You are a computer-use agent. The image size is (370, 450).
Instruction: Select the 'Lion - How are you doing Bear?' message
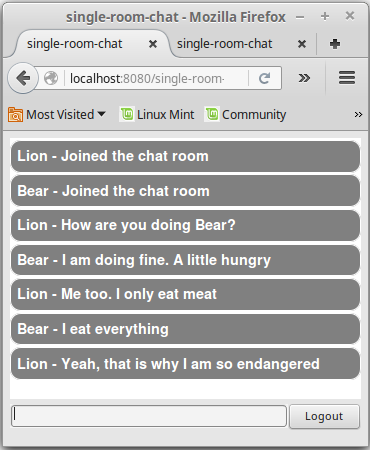pos(185,225)
